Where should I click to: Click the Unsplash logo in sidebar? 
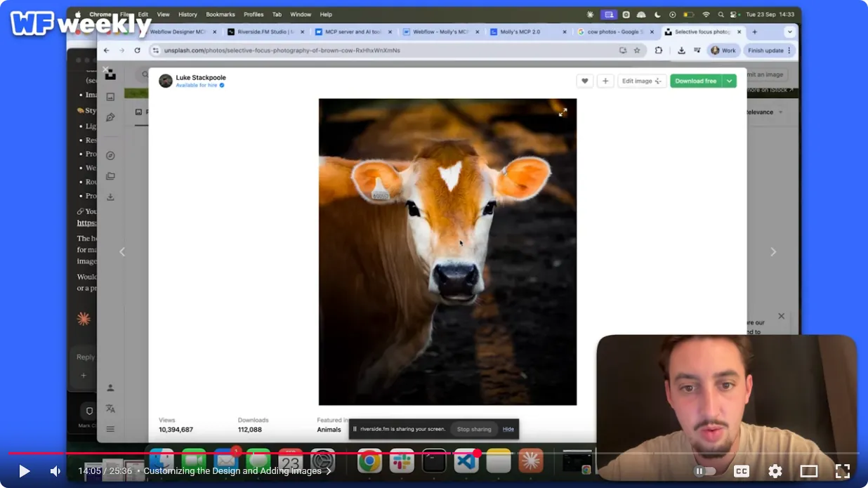click(110, 74)
